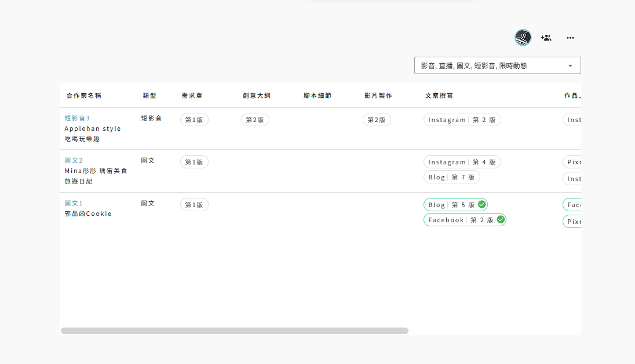The width and height of the screenshot is (635, 364).
Task: Click 第1版 需求單 tag for 短影音3
Action: pos(194,120)
